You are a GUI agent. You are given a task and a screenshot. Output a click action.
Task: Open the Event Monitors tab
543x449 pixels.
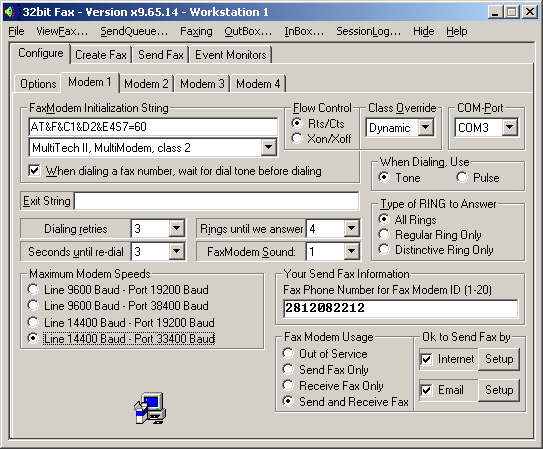(x=231, y=55)
